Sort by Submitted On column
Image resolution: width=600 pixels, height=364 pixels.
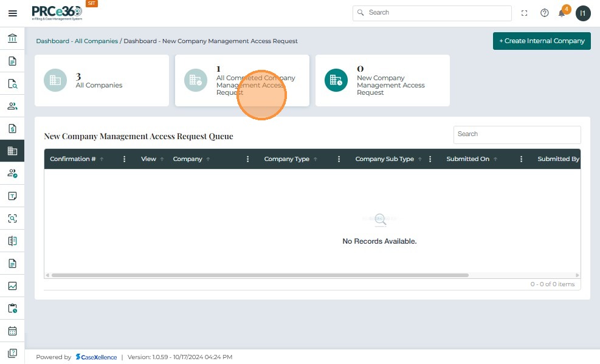click(467, 159)
